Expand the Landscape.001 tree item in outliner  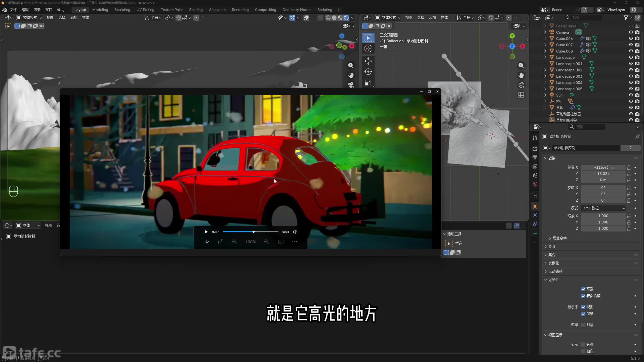point(545,64)
